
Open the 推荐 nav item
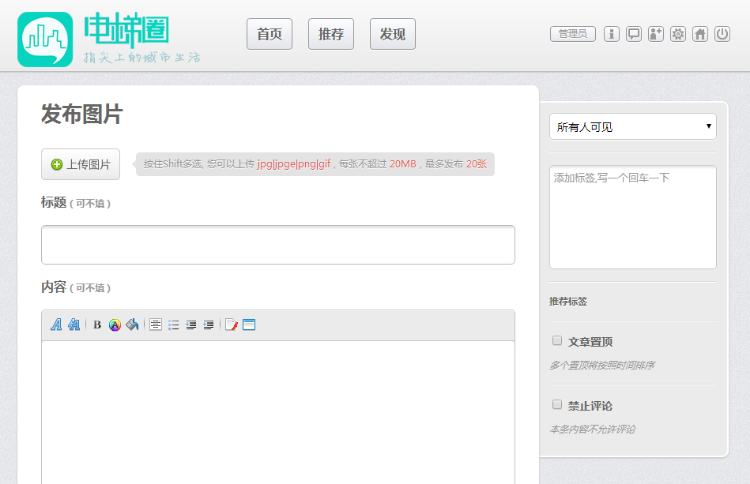[x=331, y=34]
